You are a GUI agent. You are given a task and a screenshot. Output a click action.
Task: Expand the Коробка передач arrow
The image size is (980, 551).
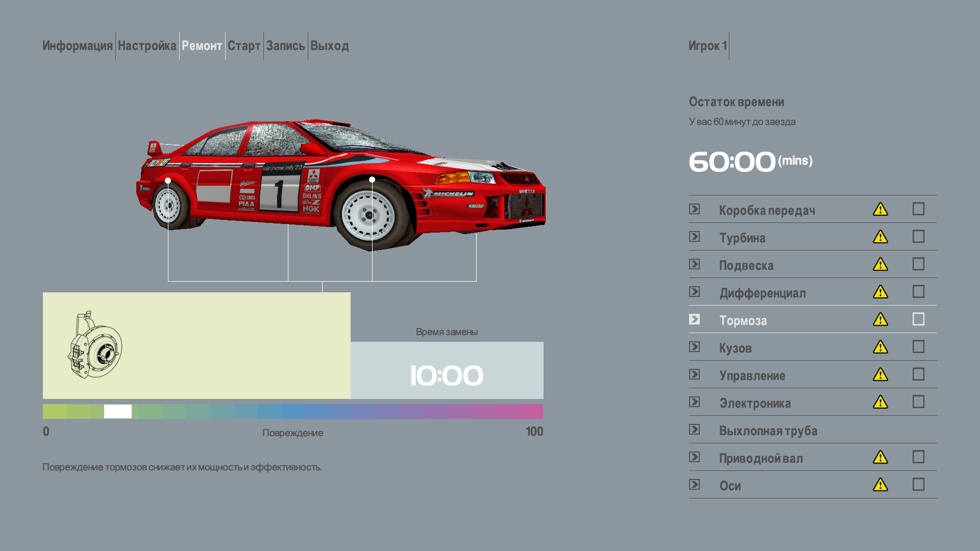coord(694,209)
